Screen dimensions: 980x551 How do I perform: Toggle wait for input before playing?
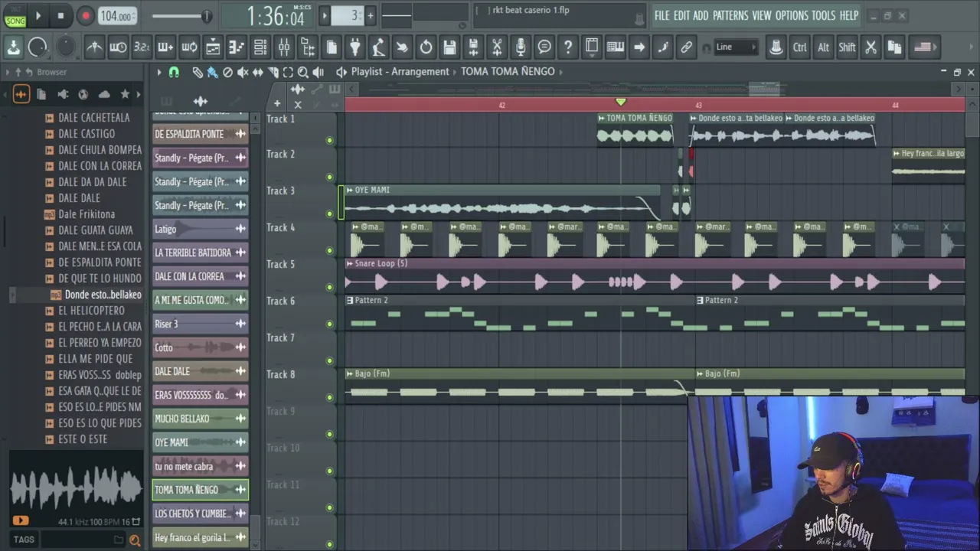[x=118, y=47]
